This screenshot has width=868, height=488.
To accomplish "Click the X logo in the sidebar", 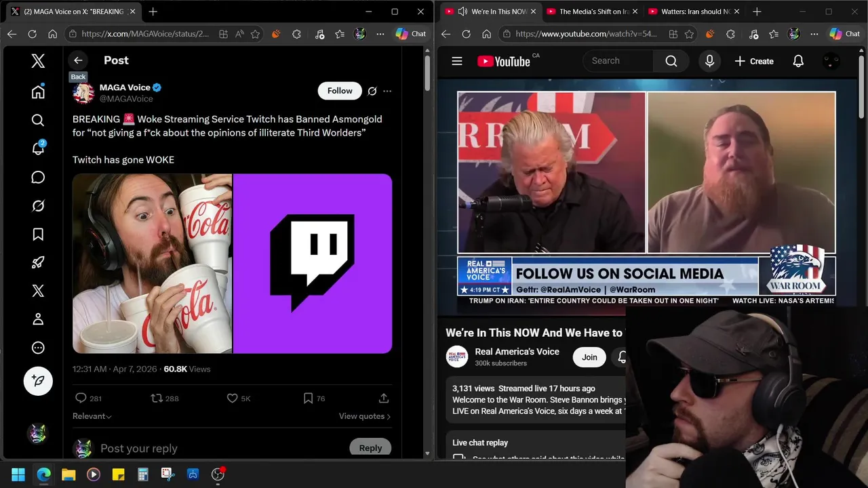I will click(38, 61).
